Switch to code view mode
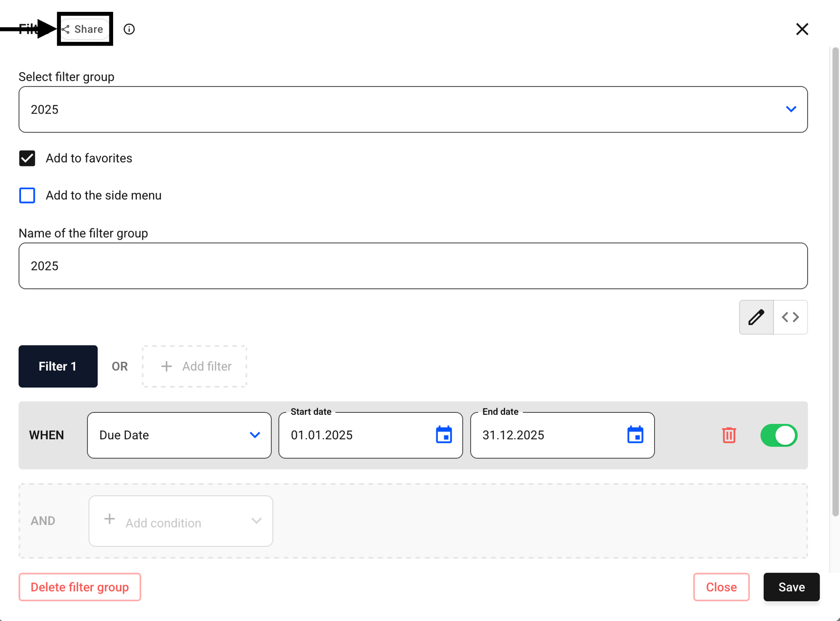Image resolution: width=840 pixels, height=621 pixels. coord(791,317)
